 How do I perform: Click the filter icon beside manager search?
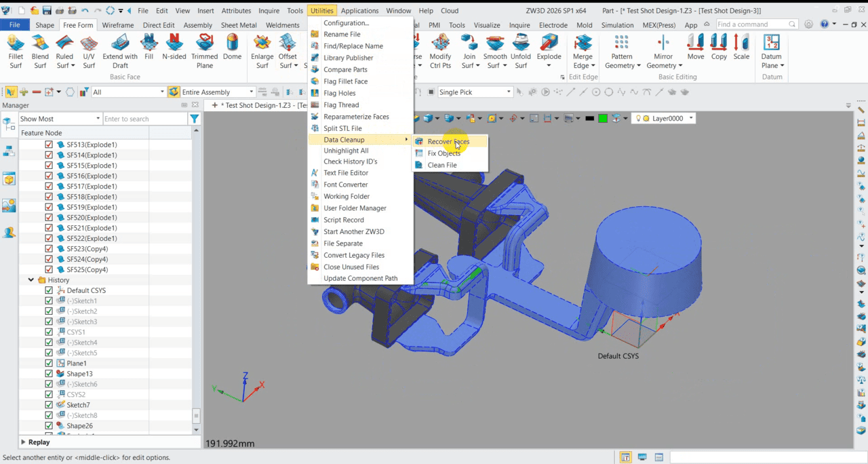(195, 119)
